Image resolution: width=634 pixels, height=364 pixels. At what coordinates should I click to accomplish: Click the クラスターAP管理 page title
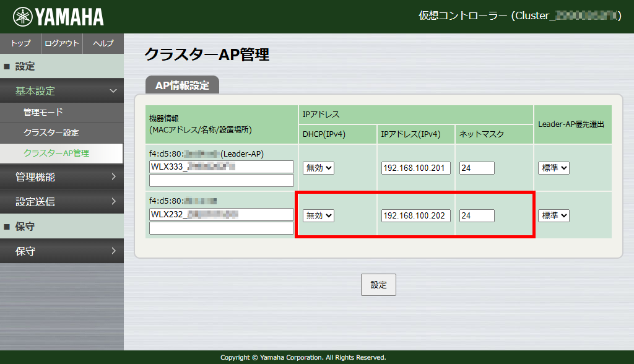pyautogui.click(x=207, y=54)
